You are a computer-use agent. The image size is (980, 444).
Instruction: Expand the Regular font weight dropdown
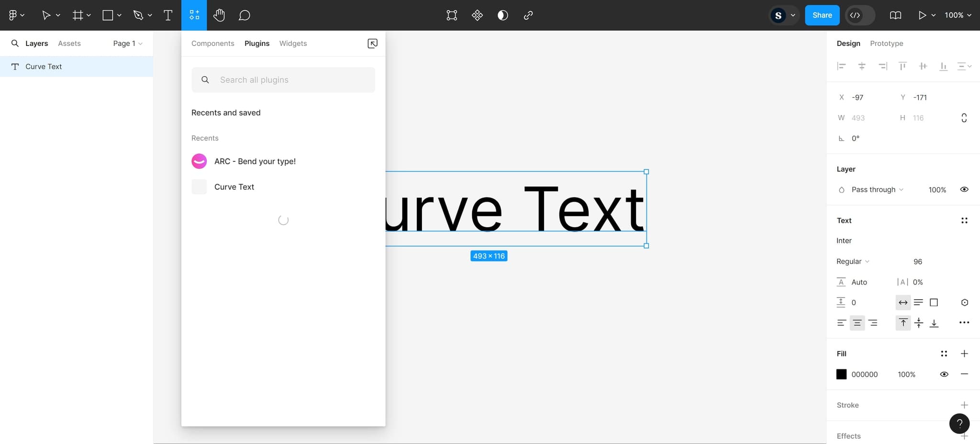coord(853,262)
